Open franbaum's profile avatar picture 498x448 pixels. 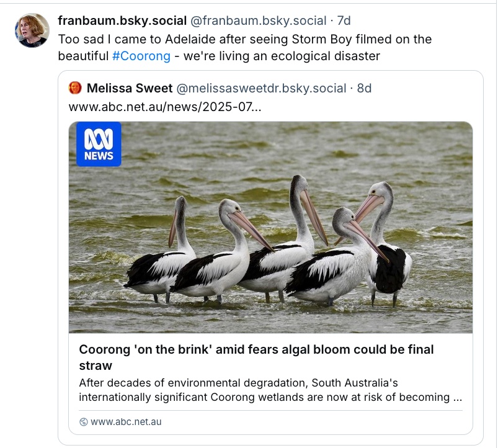tap(32, 30)
